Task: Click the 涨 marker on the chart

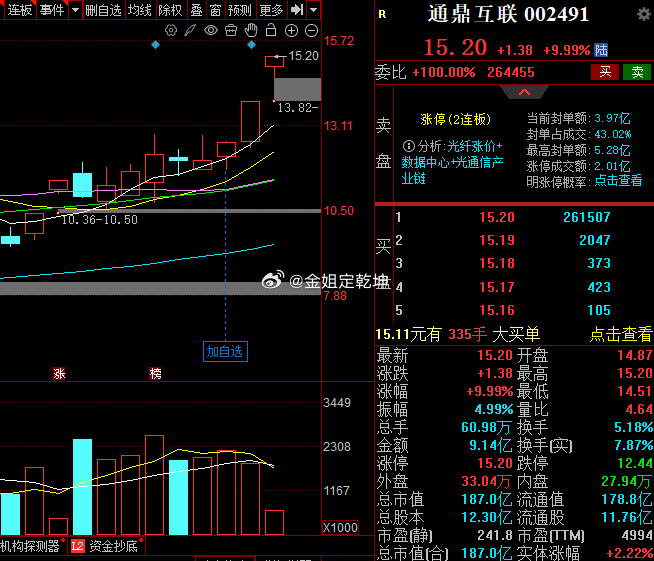Action: click(59, 373)
